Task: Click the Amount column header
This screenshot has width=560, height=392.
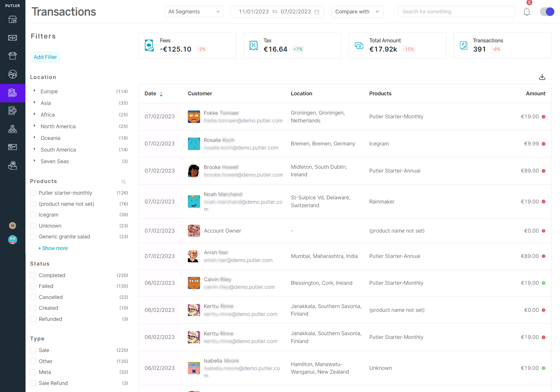Action: [535, 94]
